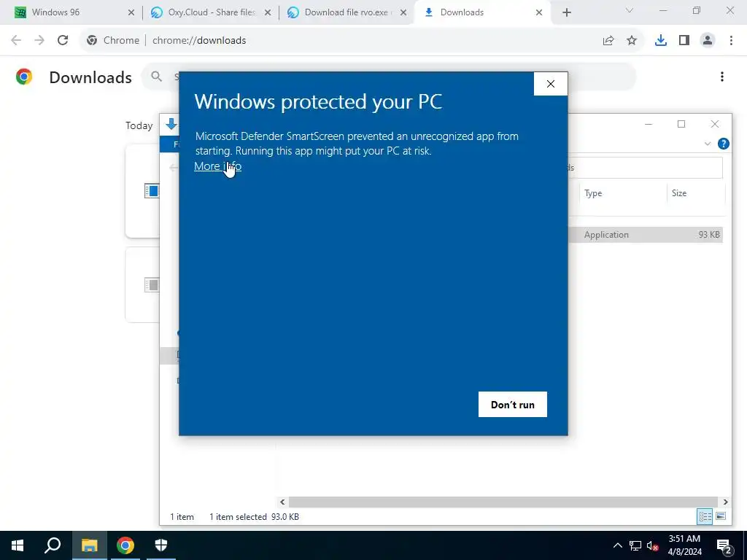Screen dimensions: 747x560
Task: Click the first download item's file icon
Action: coord(152,191)
